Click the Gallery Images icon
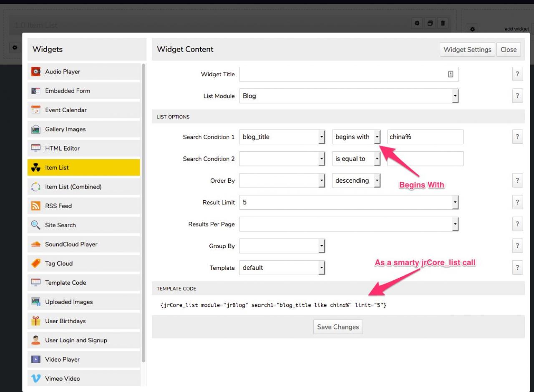534x392 pixels. (36, 129)
